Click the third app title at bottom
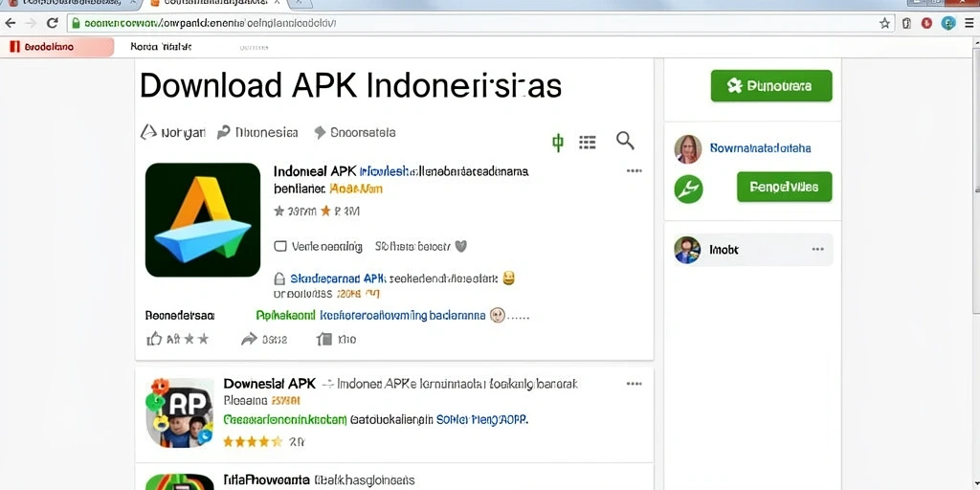The width and height of the screenshot is (980, 490). click(x=266, y=480)
